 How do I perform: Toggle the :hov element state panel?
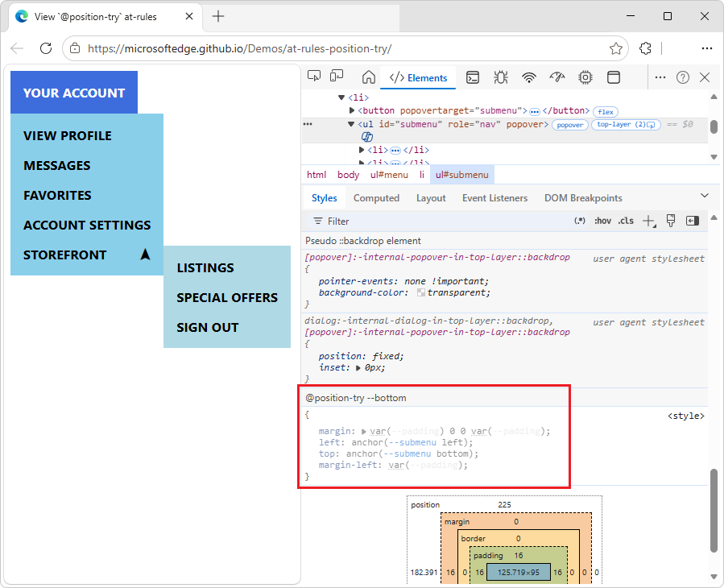coord(602,221)
